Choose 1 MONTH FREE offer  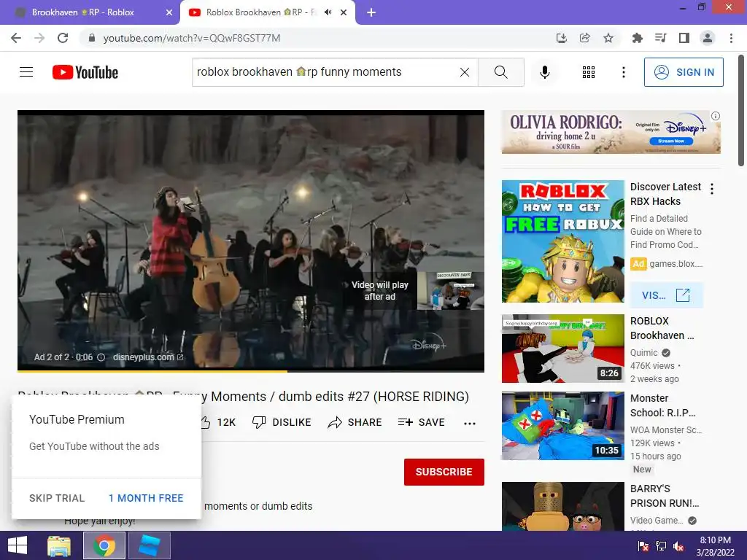[146, 498]
